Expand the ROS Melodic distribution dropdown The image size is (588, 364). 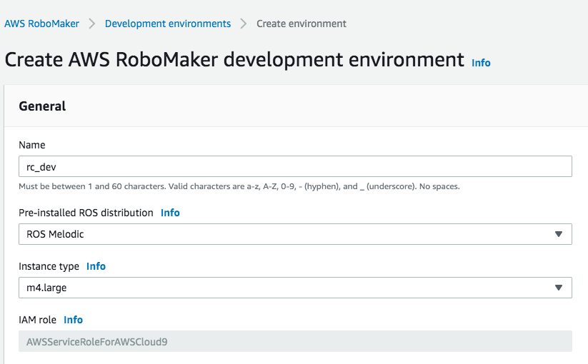295,234
